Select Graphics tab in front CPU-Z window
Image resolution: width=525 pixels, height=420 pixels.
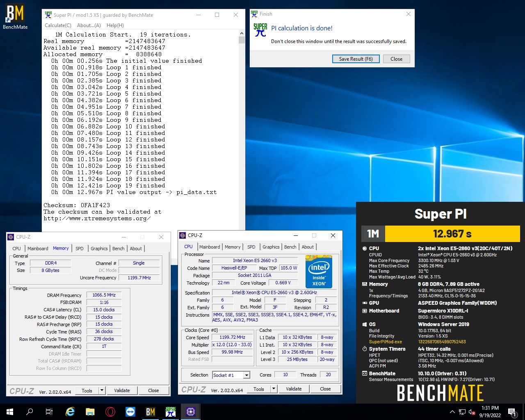point(271,247)
